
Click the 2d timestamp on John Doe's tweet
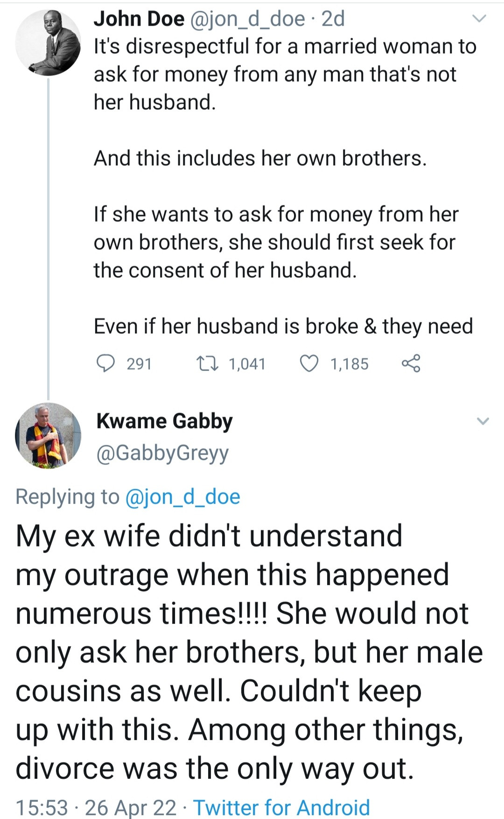[333, 19]
